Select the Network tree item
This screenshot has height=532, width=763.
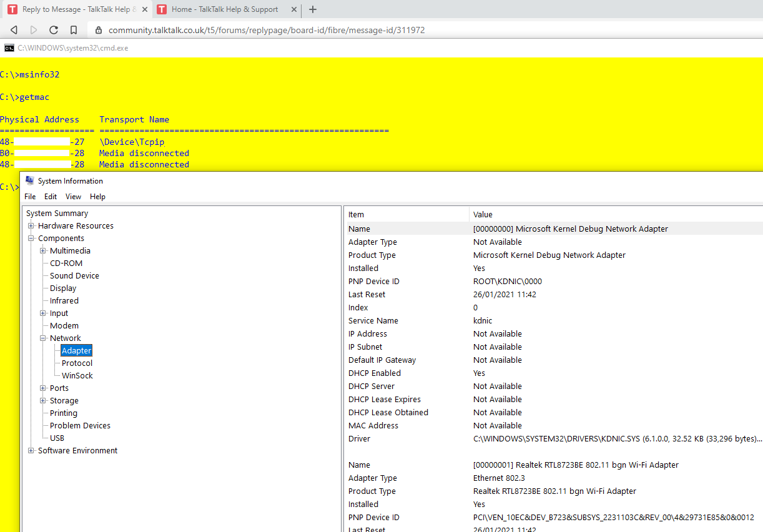[66, 338]
